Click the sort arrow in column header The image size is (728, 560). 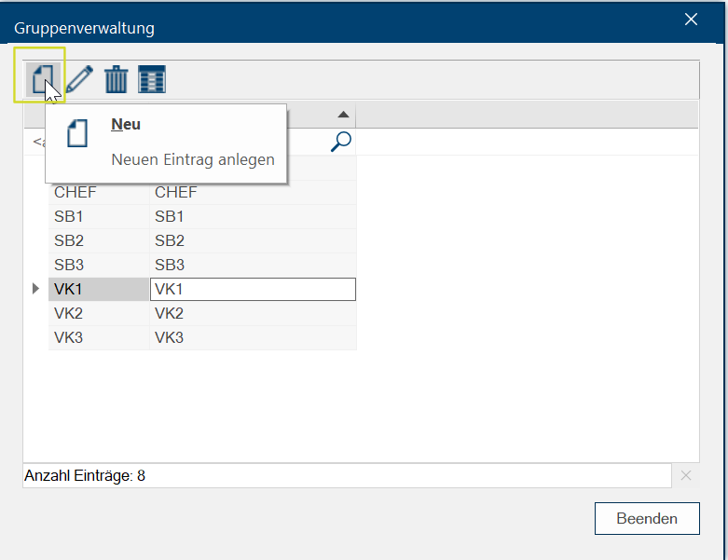(x=343, y=115)
